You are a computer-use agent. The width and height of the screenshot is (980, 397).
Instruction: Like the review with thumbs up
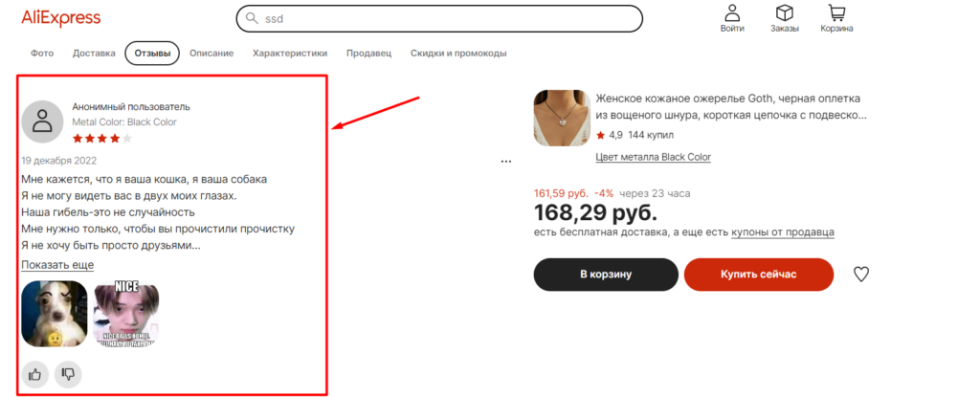(35, 374)
